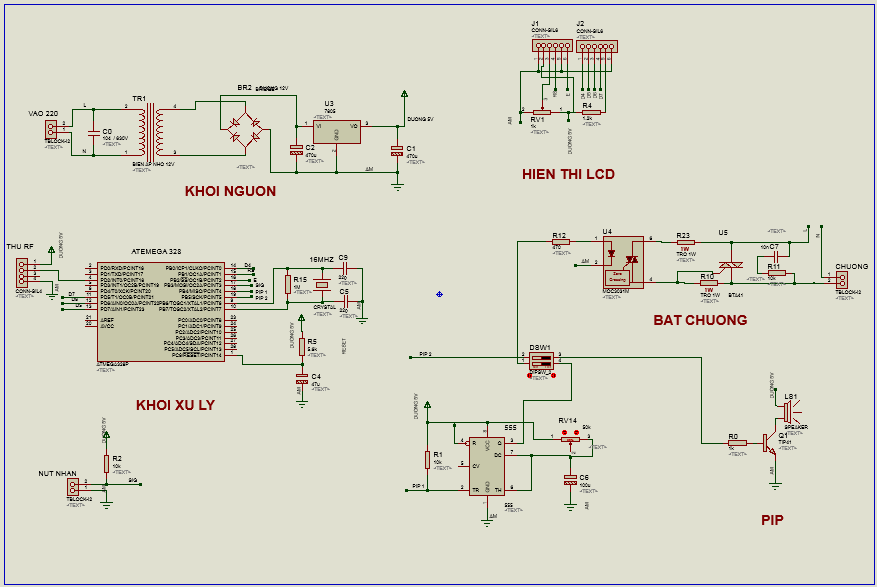The height and width of the screenshot is (587, 877).
Task: Click the U5 triac symbol
Action: (733, 266)
